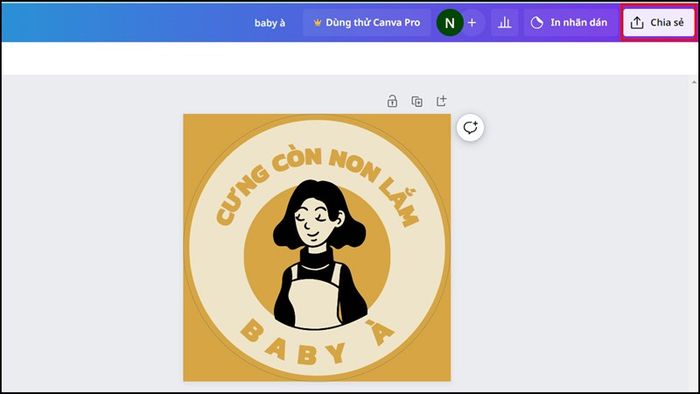Open the comment bubble beside the canvas
The width and height of the screenshot is (700, 394).
click(x=470, y=128)
